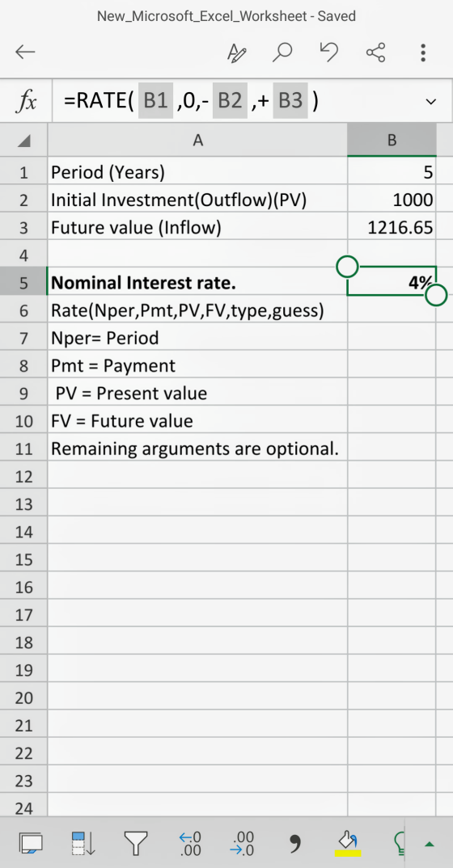Tap the B3 reference in the formula
Screen dimensions: 453x868
point(290,101)
